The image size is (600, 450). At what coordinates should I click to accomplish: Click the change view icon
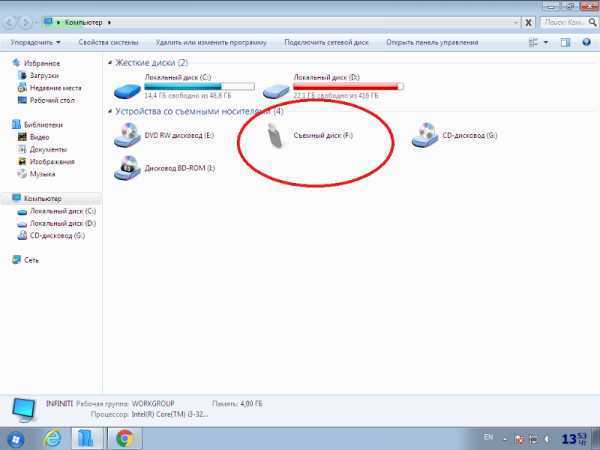(533, 42)
